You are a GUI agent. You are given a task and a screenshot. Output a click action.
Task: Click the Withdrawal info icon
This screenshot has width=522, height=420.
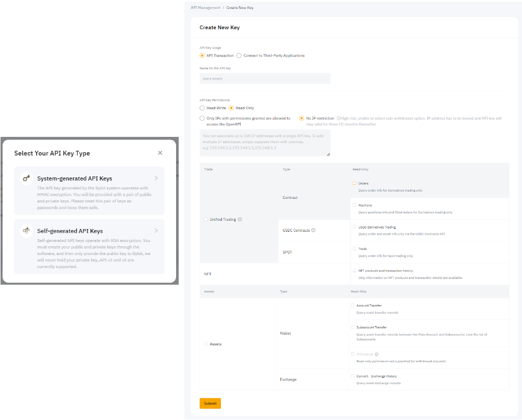(377, 354)
